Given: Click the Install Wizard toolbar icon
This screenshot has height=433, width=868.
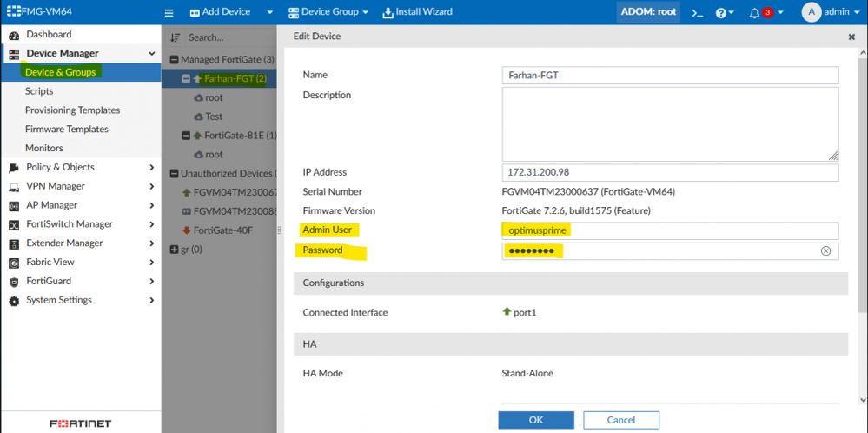Looking at the screenshot, I should pyautogui.click(x=388, y=13).
